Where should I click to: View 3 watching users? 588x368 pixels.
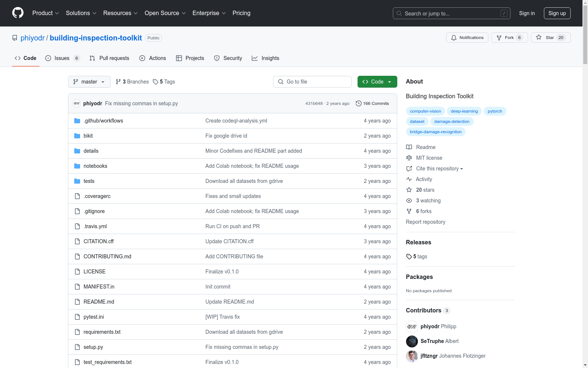click(x=423, y=201)
